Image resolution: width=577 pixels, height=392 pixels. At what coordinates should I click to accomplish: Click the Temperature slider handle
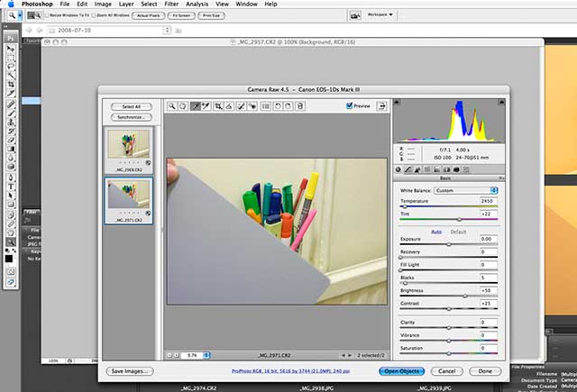pos(405,206)
